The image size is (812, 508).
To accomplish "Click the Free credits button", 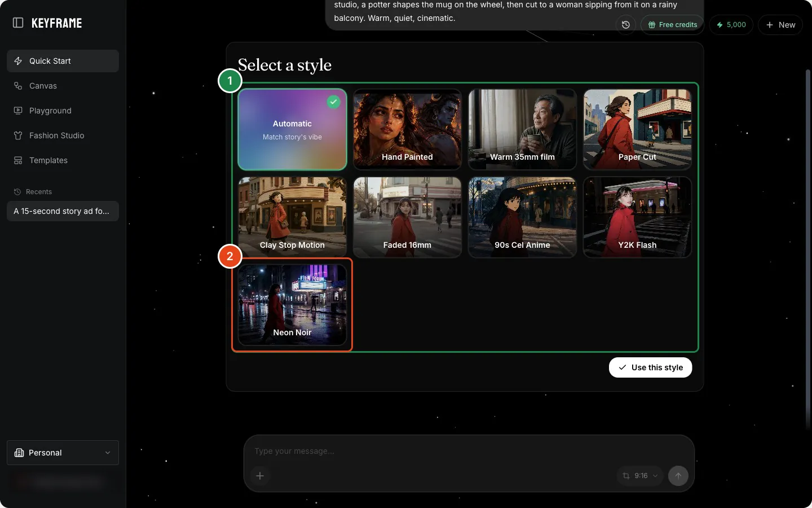I will tap(672, 25).
